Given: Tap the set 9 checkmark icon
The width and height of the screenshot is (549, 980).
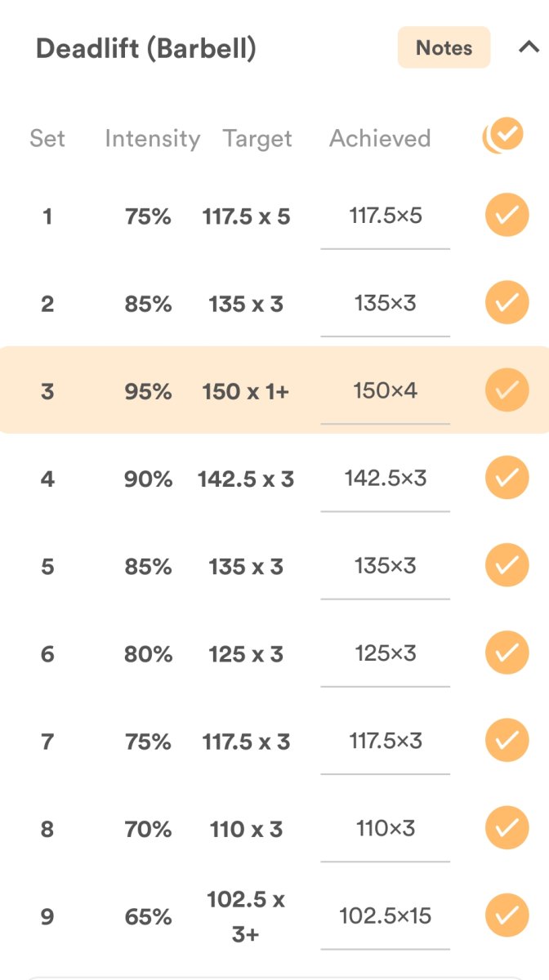Looking at the screenshot, I should point(507,915).
